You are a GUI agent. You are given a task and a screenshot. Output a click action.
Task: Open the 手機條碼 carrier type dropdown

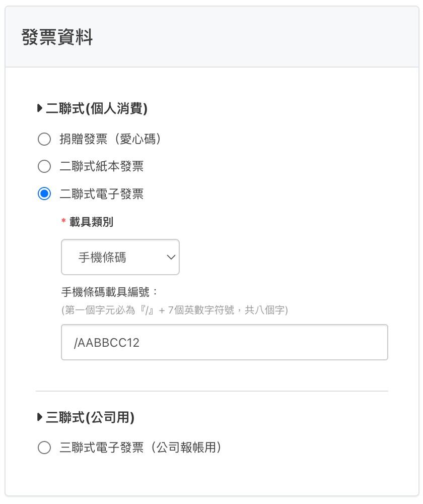click(x=120, y=258)
